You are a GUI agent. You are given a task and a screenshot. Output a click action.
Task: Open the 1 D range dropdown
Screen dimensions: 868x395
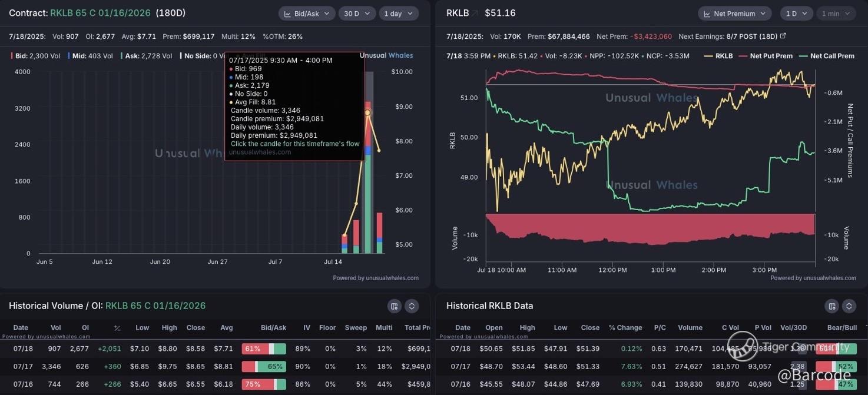(796, 14)
